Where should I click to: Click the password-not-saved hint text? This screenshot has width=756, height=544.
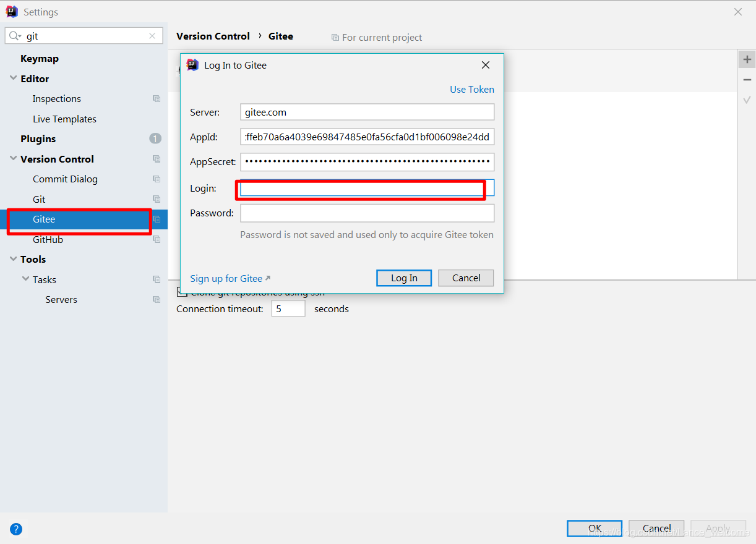pos(367,235)
